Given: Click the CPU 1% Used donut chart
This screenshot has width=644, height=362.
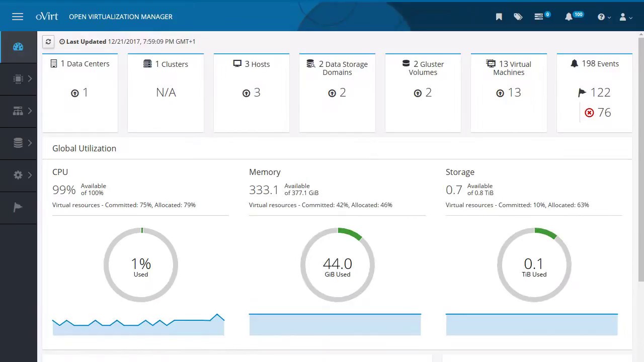Looking at the screenshot, I should click(141, 265).
